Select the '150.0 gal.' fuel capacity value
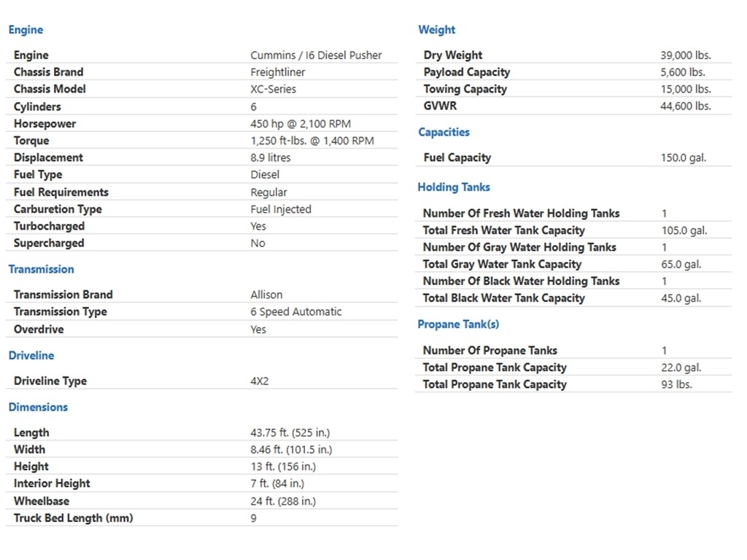747x560 pixels. point(683,158)
